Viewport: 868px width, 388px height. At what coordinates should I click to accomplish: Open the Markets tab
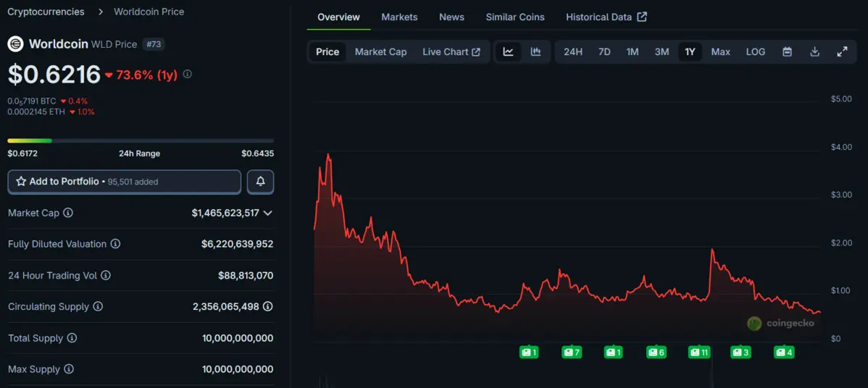click(399, 17)
